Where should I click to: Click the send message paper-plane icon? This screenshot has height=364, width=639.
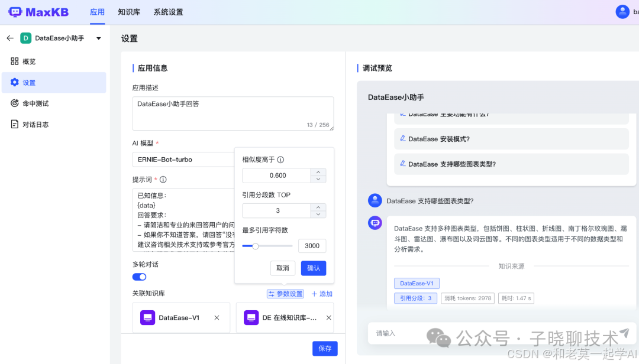point(624,333)
